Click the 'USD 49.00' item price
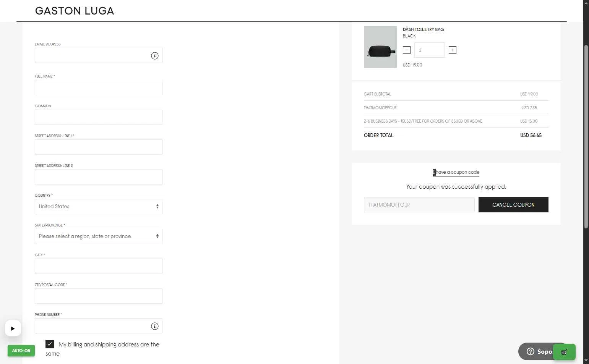Screen dimensions: 589x364 [412, 65]
